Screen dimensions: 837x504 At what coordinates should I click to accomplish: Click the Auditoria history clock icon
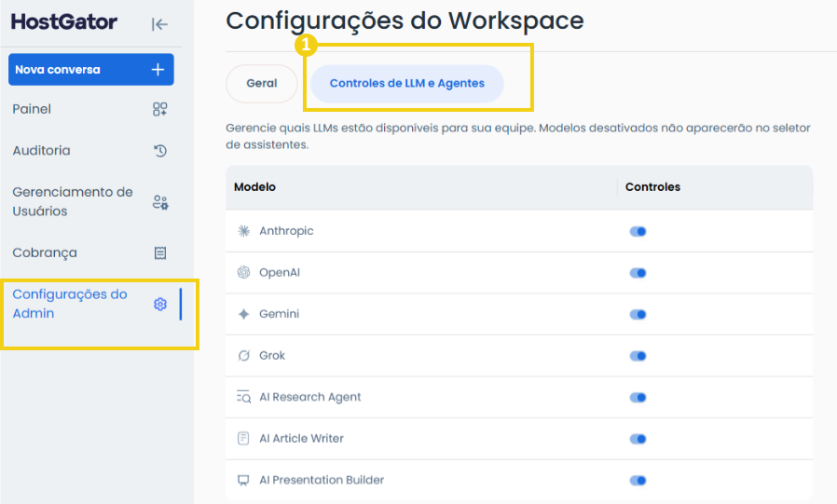point(160,151)
